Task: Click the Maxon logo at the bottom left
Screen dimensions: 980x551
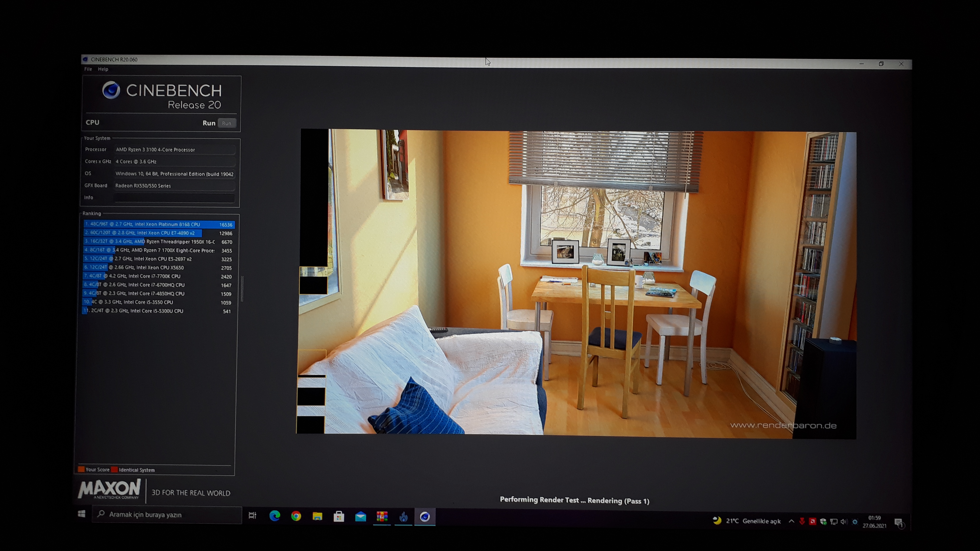Action: click(110, 489)
